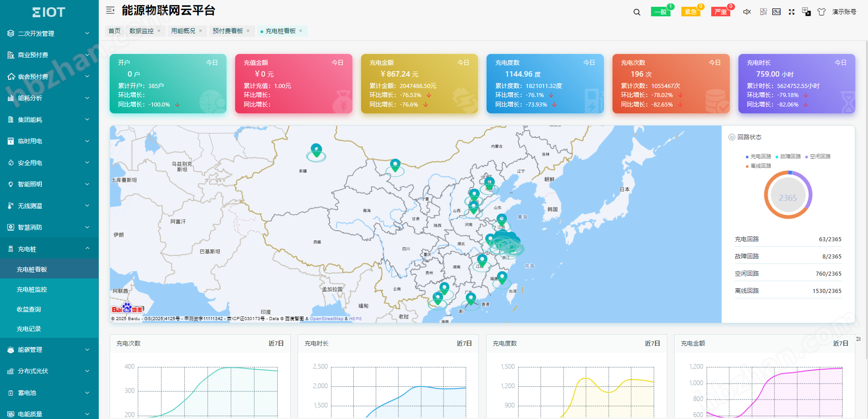Open the dashboard screen icon
Viewport: 868px width, 419px height.
tap(776, 12)
